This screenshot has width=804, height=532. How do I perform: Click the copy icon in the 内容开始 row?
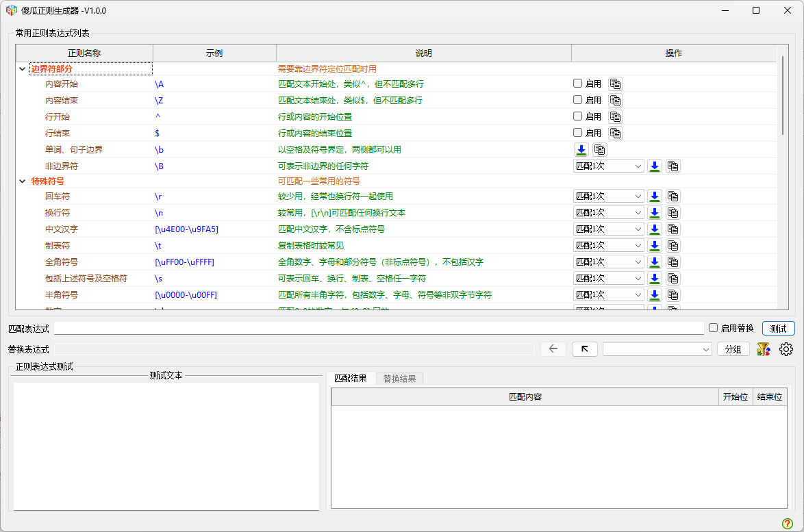tap(616, 84)
